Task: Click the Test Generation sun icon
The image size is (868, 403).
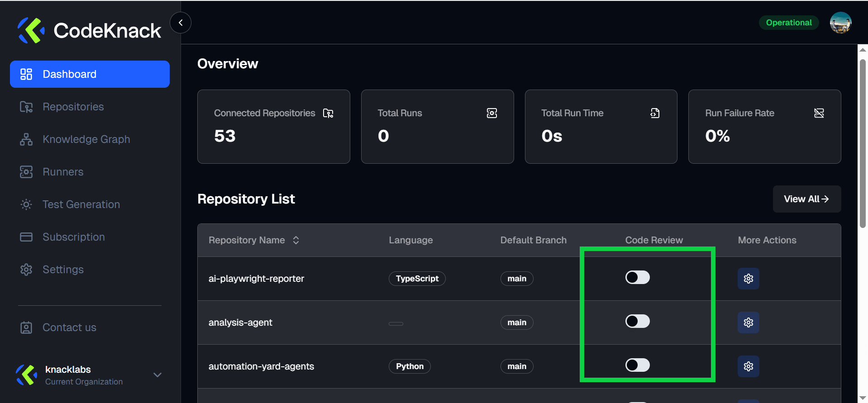Action: [26, 204]
